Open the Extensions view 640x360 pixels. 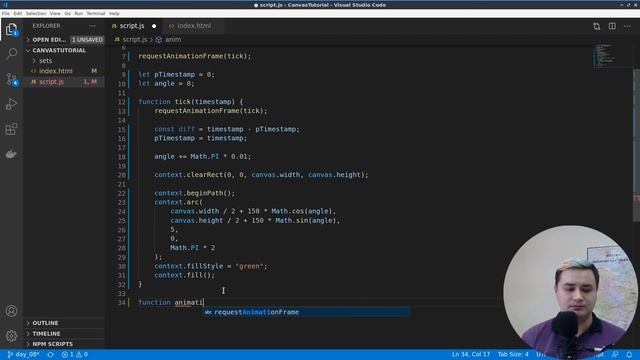[x=11, y=129]
